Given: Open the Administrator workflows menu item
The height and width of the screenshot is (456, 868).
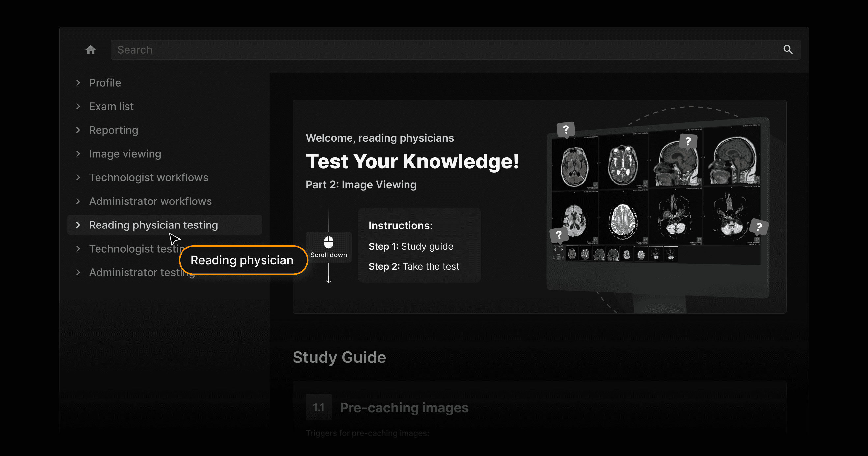Looking at the screenshot, I should tap(150, 201).
